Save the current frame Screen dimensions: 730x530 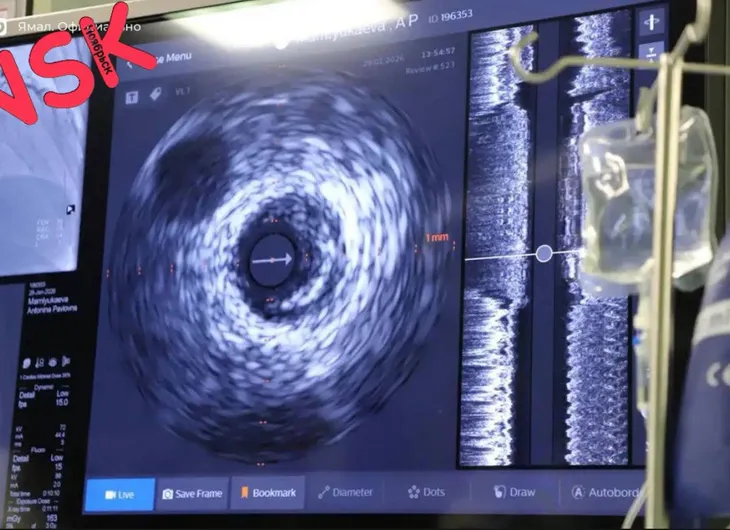point(192,494)
